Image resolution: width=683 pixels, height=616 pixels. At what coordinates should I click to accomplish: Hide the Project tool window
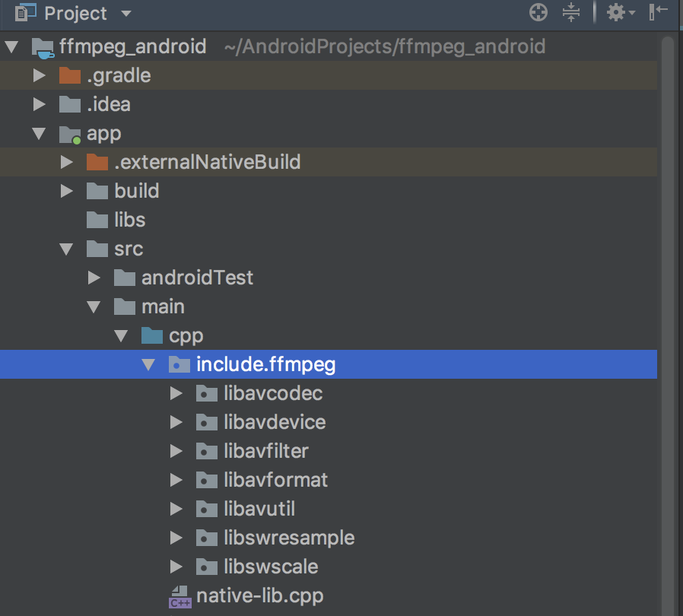(658, 12)
